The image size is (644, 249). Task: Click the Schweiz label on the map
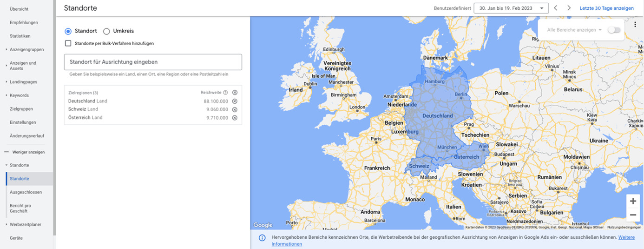tap(419, 166)
